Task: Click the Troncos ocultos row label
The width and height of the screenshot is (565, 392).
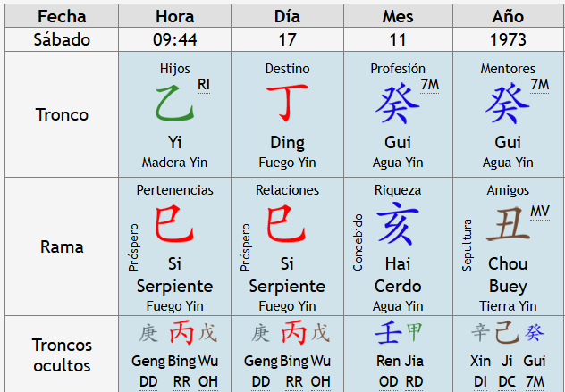Action: click(x=62, y=354)
